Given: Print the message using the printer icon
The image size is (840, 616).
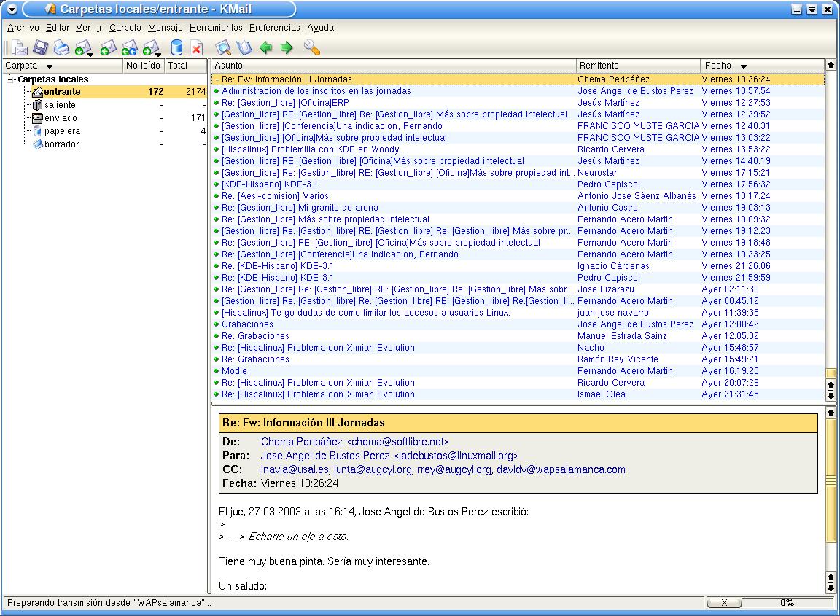Looking at the screenshot, I should click(61, 48).
